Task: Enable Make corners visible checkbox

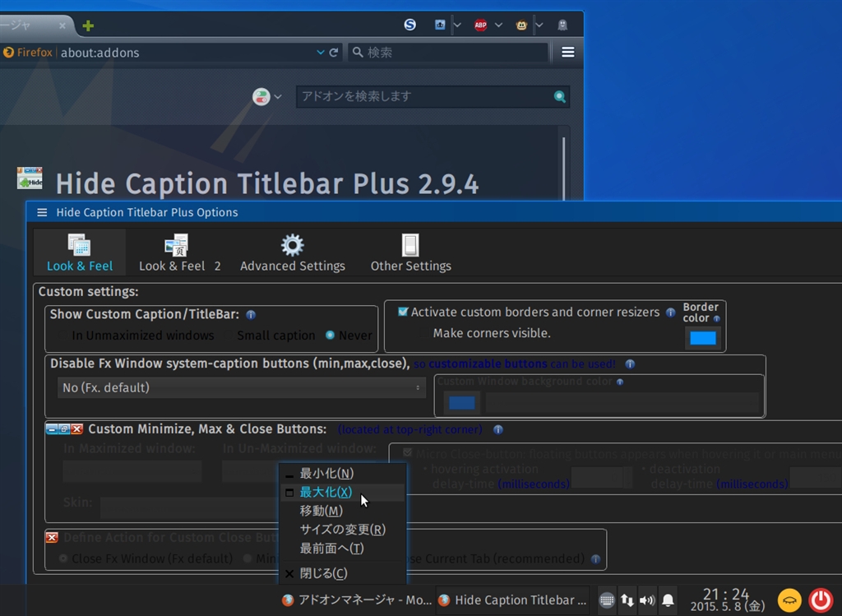Action: tap(424, 333)
